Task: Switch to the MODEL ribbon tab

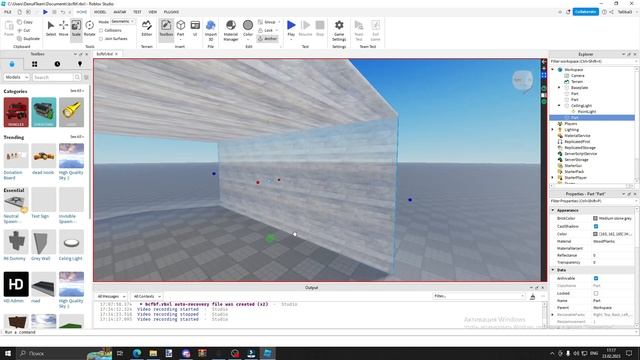Action: pos(100,12)
